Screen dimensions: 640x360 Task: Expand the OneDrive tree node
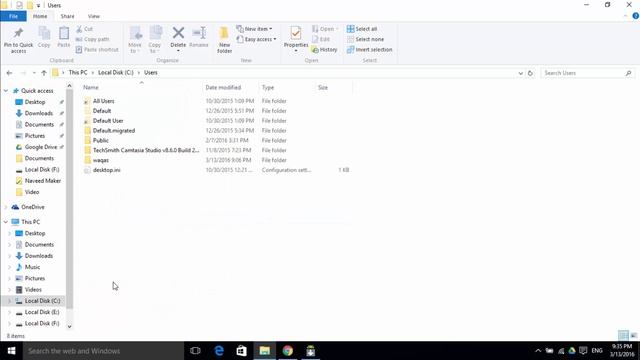tap(6, 207)
